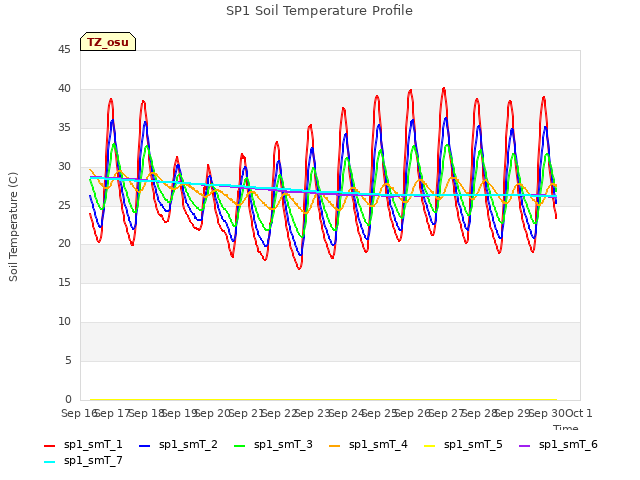Image resolution: width=640 pixels, height=480 pixels.
Task: Click the cyan sp1_smT_7 legend swatch
Action: coord(49,462)
